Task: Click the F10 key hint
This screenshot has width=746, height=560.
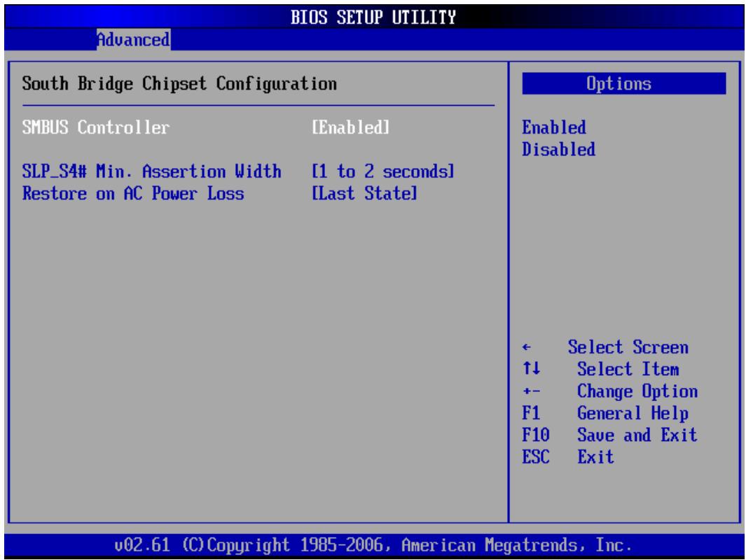Action: [536, 435]
